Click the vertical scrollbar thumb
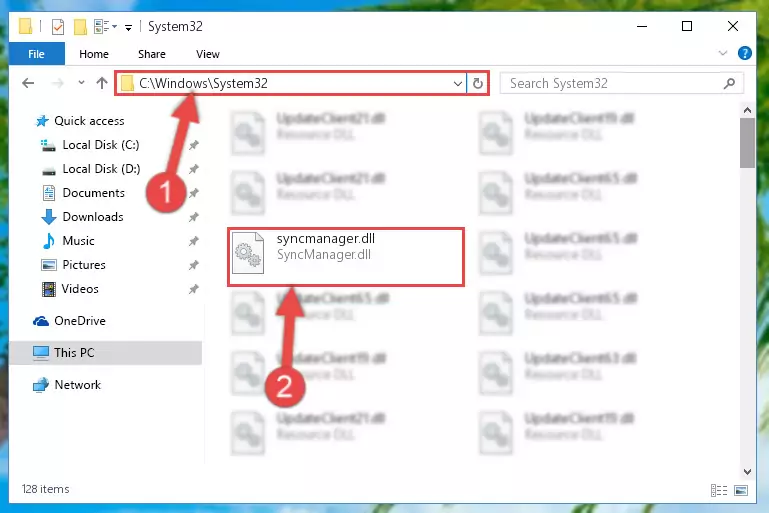Image resolution: width=769 pixels, height=513 pixels. [747, 143]
